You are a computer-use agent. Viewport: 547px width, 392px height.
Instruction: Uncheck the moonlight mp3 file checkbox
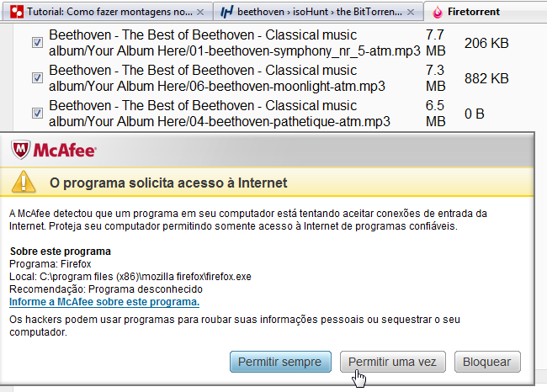tap(37, 77)
